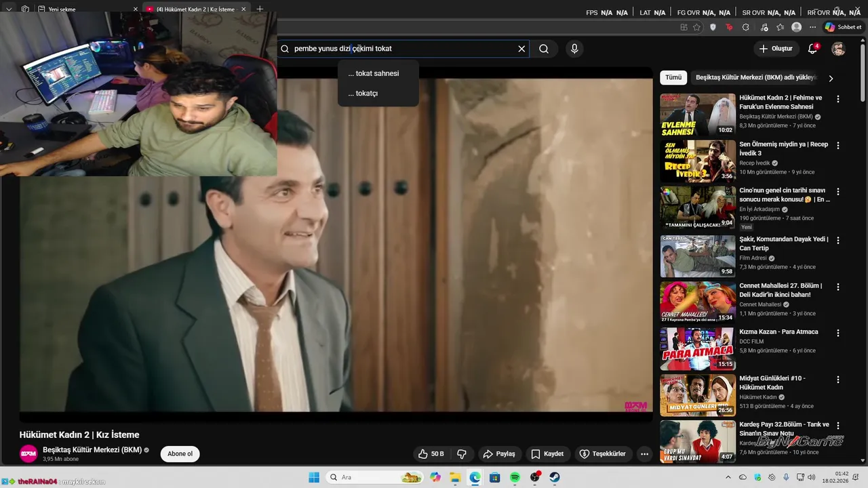
Task: Open Microsoft Store from the taskbar
Action: pos(495,477)
